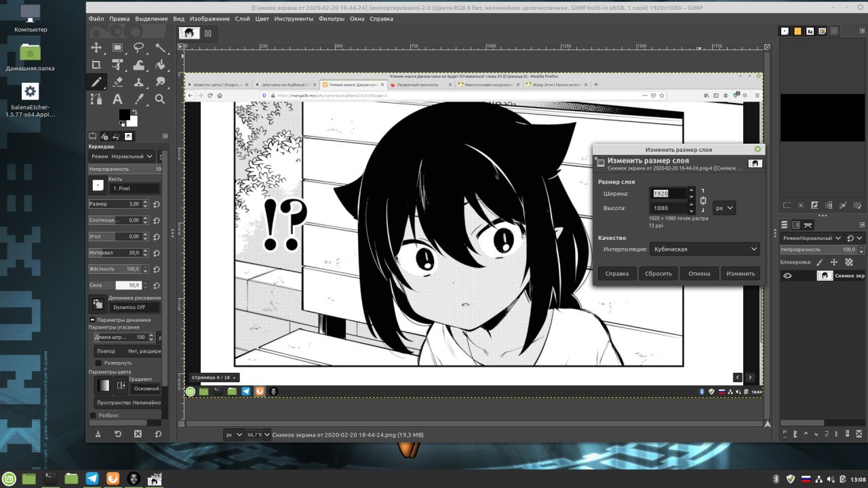Screen dimensions: 868x488
Task: Select the Text tool
Action: (117, 99)
